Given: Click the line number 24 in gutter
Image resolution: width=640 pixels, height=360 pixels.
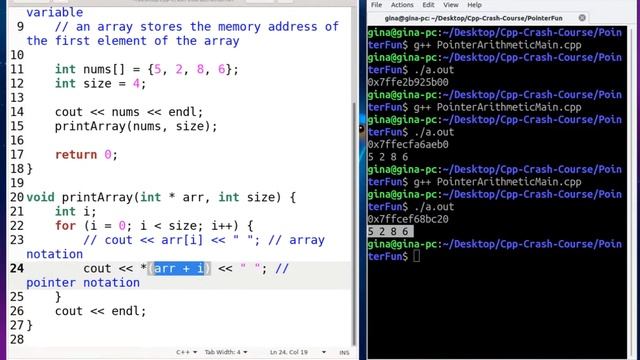Looking at the screenshot, I should [x=17, y=269].
